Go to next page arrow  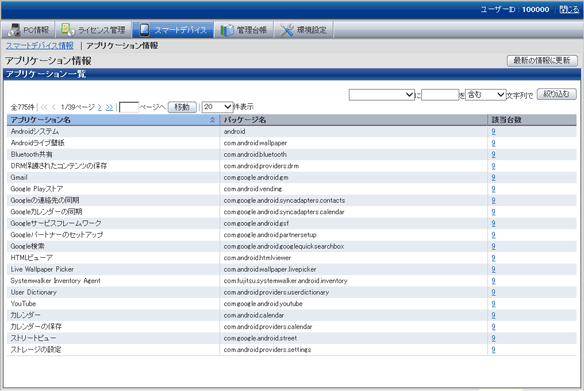point(99,107)
